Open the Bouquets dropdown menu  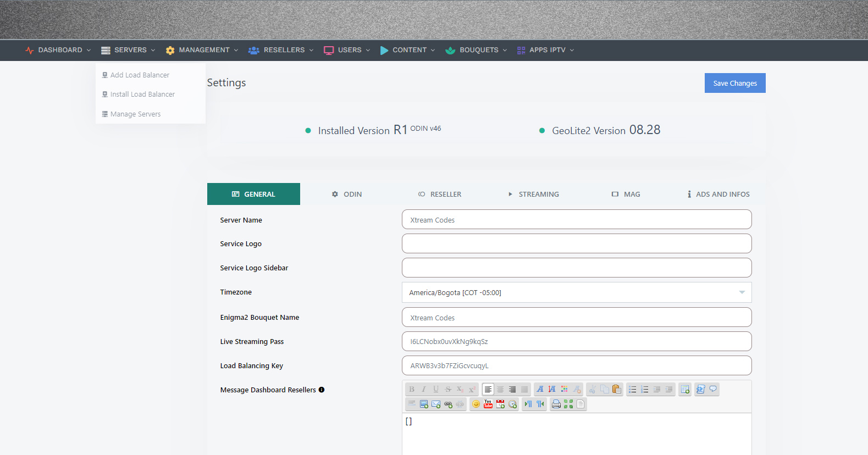(x=476, y=50)
